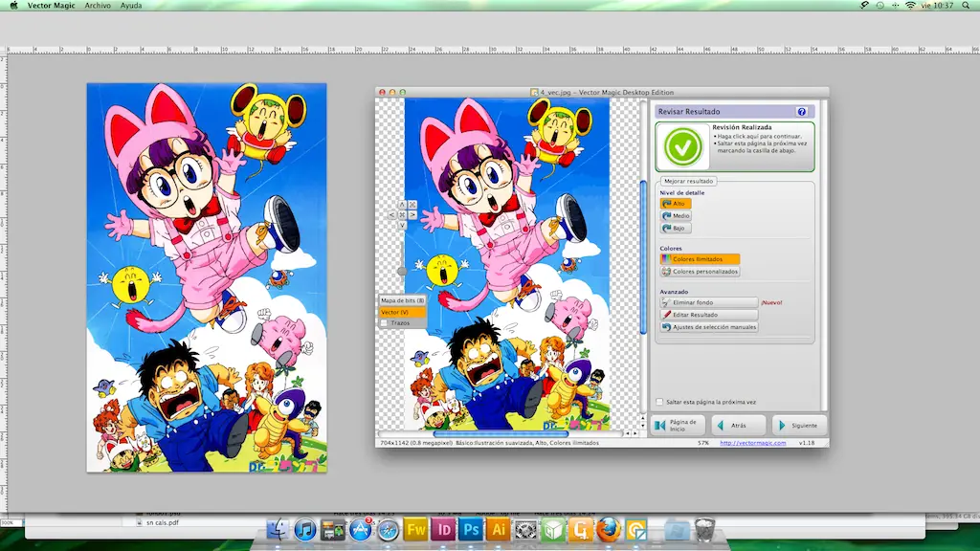This screenshot has height=551, width=980.
Task: Click the scroll-down arrow of the vertical scrollbar
Action: (x=643, y=424)
